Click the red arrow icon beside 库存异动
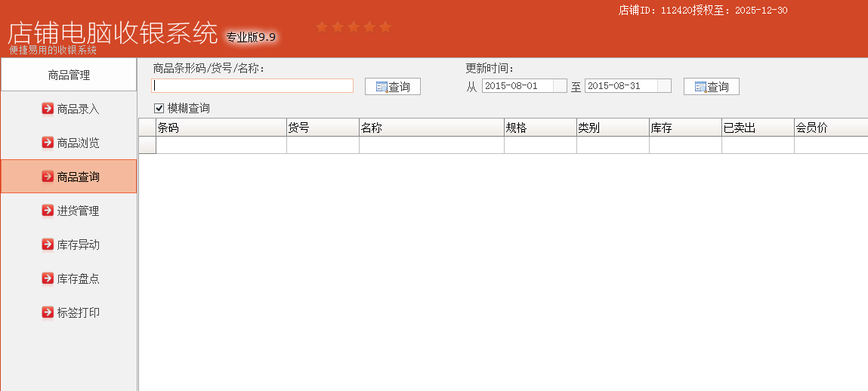This screenshot has width=868, height=391. click(x=48, y=245)
